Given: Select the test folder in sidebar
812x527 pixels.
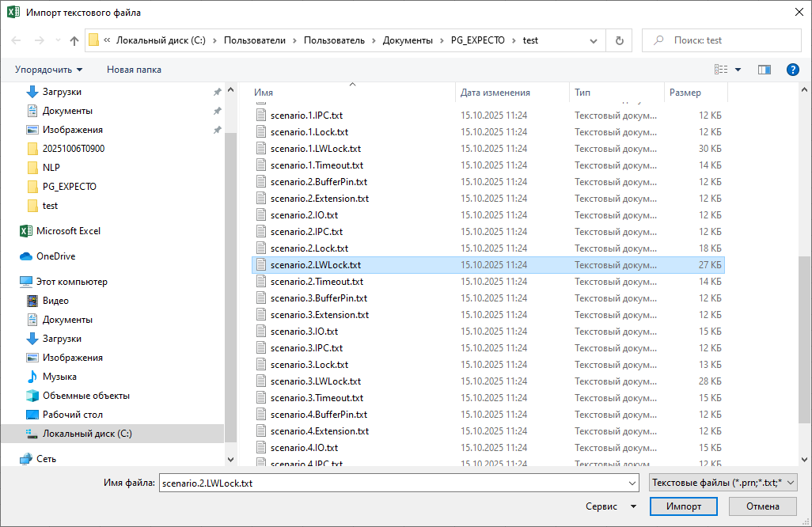Looking at the screenshot, I should [50, 206].
